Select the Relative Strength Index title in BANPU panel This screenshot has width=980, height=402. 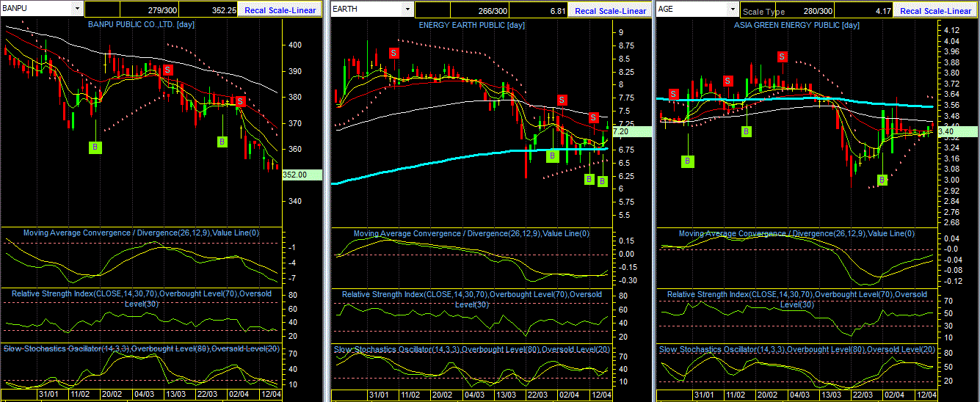pyautogui.click(x=142, y=299)
